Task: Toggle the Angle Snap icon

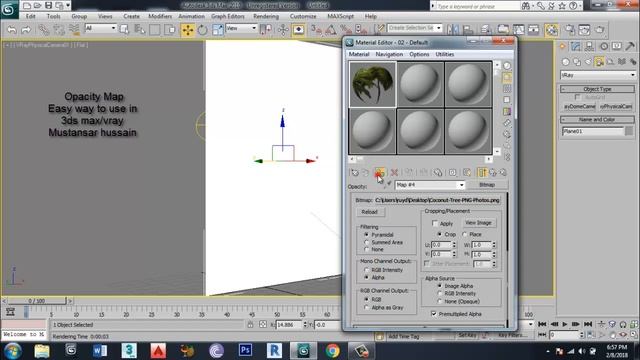Action: [x=331, y=29]
